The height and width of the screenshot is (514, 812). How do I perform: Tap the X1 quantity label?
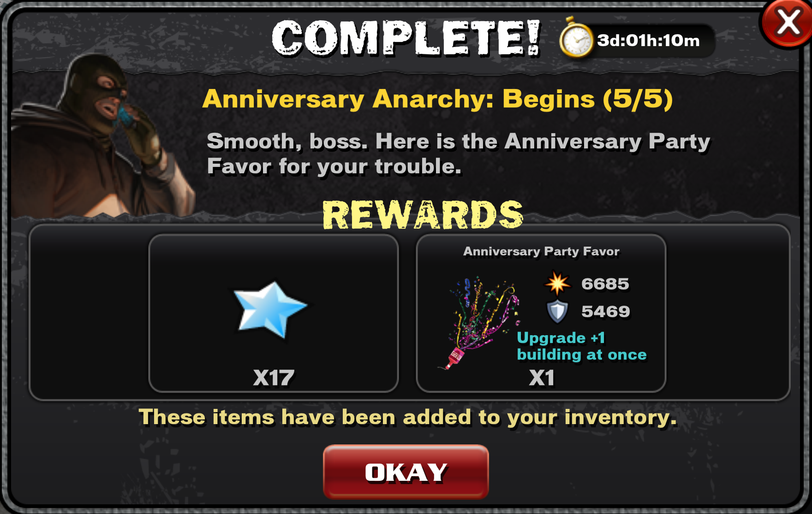(542, 378)
